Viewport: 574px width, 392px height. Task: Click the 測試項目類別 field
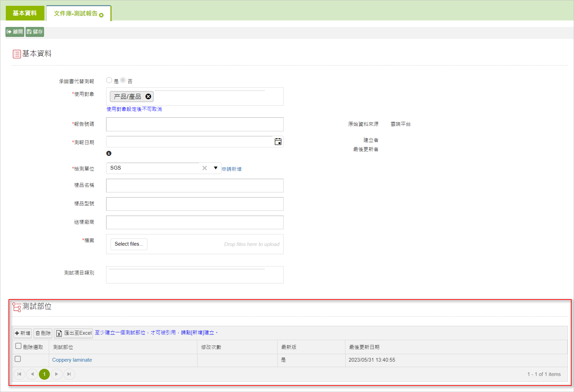[x=195, y=275]
